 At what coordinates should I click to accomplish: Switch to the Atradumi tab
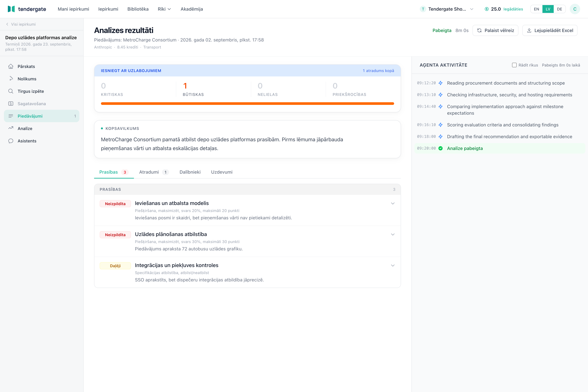pyautogui.click(x=154, y=172)
